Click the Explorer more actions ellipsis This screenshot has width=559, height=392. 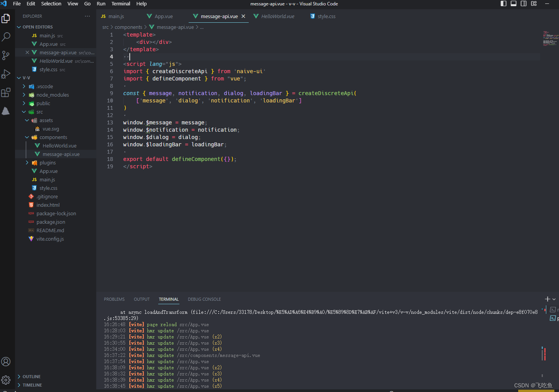click(x=87, y=16)
